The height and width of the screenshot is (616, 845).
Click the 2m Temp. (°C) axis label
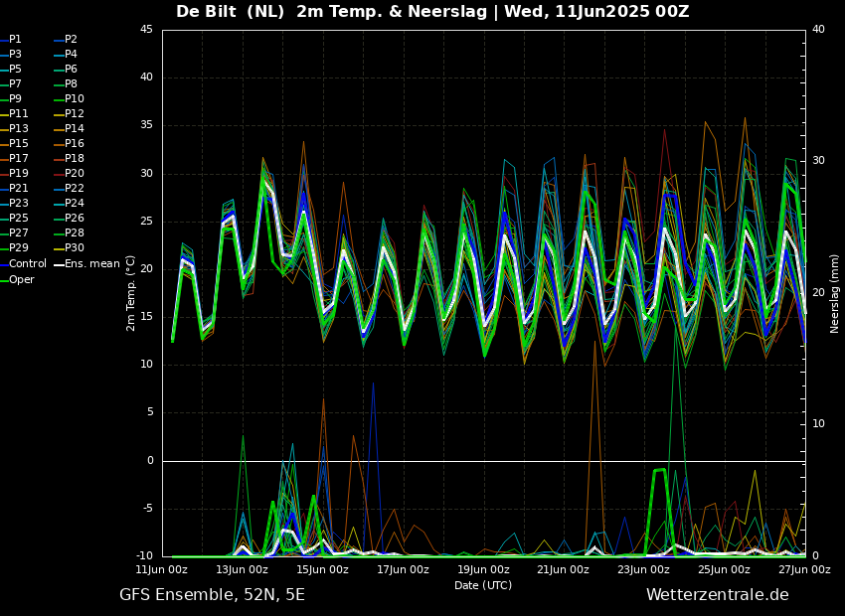pyautogui.click(x=131, y=293)
